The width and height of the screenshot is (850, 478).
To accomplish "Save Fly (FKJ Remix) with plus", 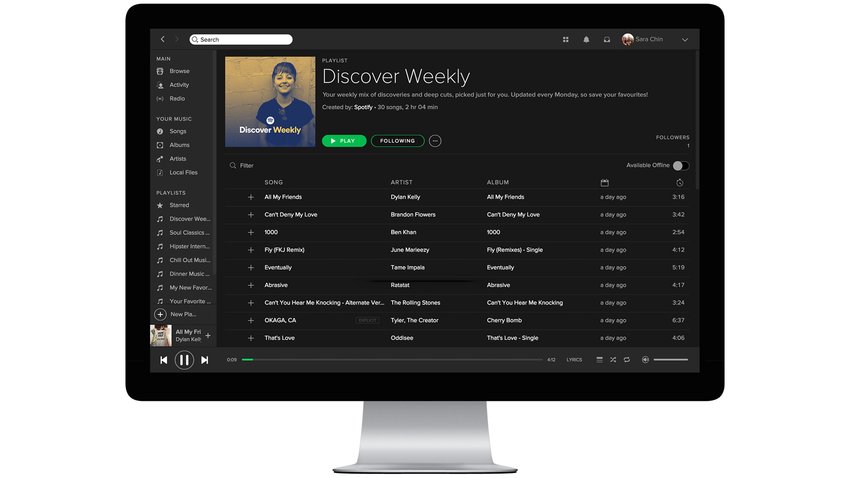I will [x=251, y=250].
